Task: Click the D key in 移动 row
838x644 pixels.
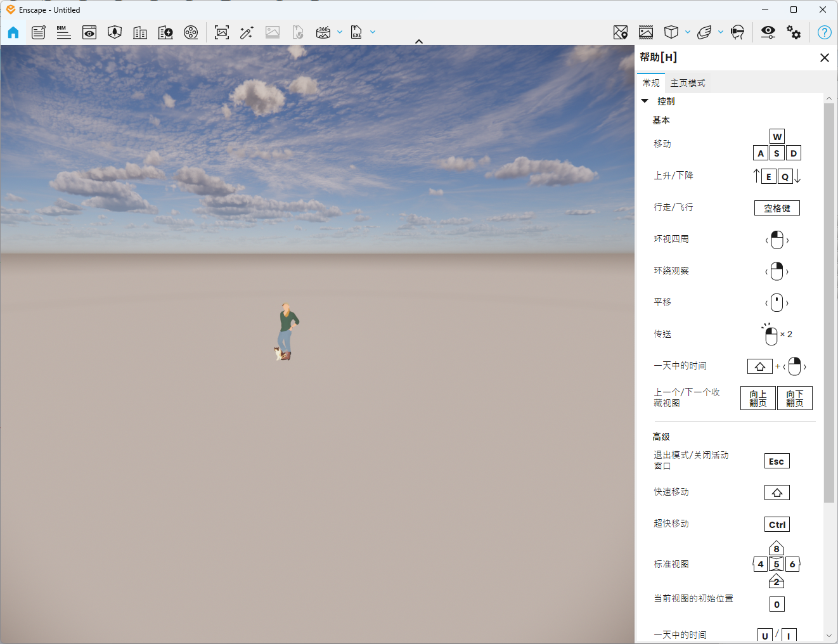Action: [794, 153]
